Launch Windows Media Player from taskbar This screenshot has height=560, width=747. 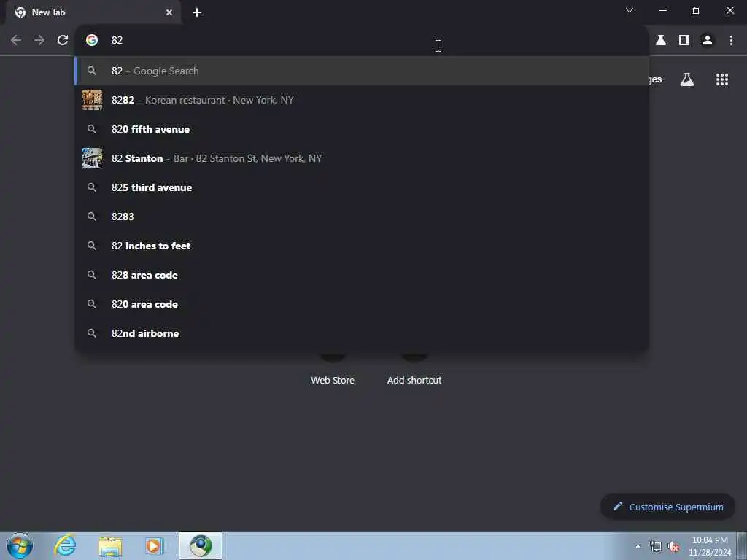[153, 545]
